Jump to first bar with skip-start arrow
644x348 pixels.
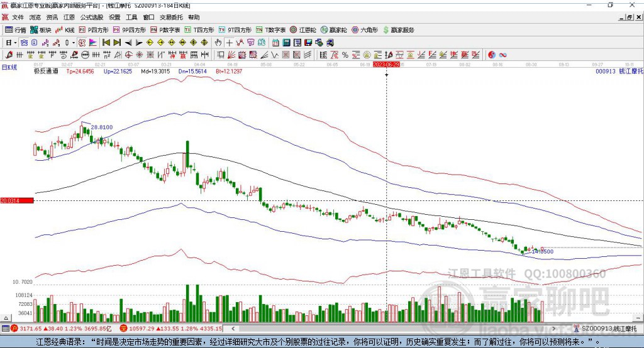(106, 43)
